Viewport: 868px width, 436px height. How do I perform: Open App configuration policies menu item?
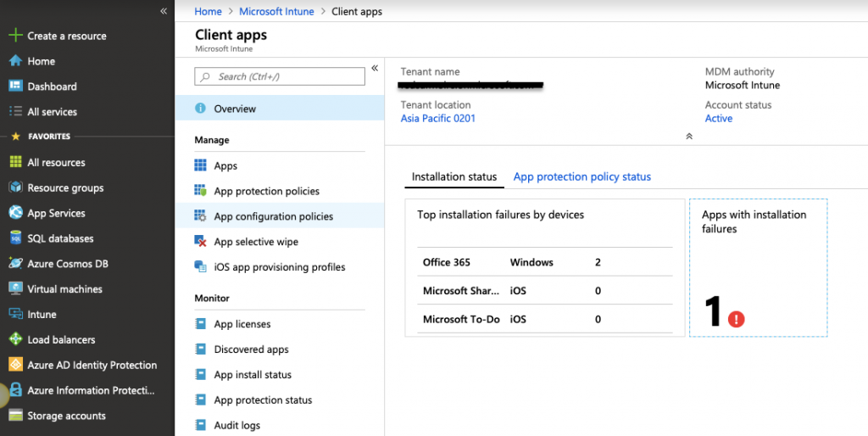(273, 216)
